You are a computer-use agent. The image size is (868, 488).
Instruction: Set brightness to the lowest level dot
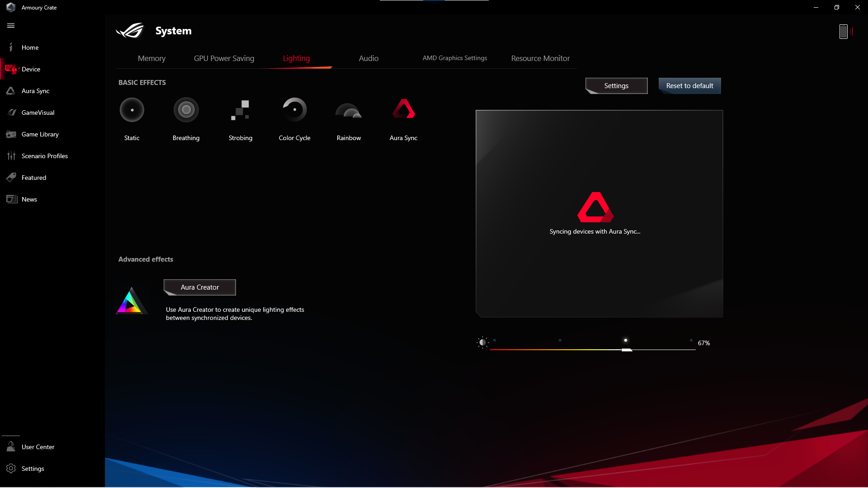(x=495, y=340)
